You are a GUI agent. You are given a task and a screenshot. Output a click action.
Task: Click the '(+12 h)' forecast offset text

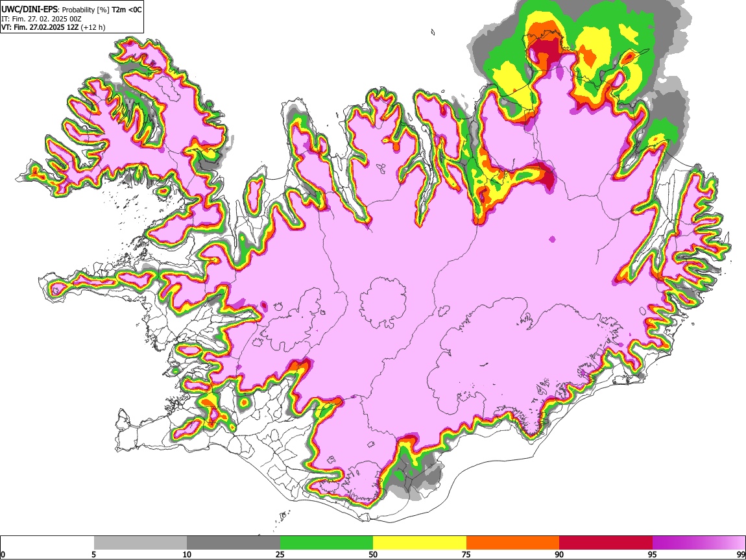coord(93,27)
